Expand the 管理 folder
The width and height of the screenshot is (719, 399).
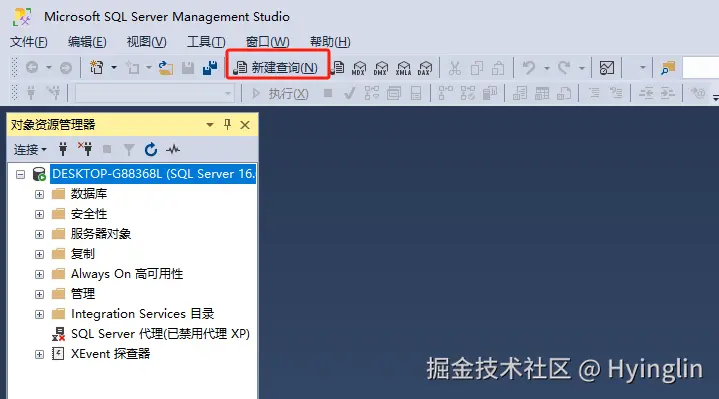(39, 294)
